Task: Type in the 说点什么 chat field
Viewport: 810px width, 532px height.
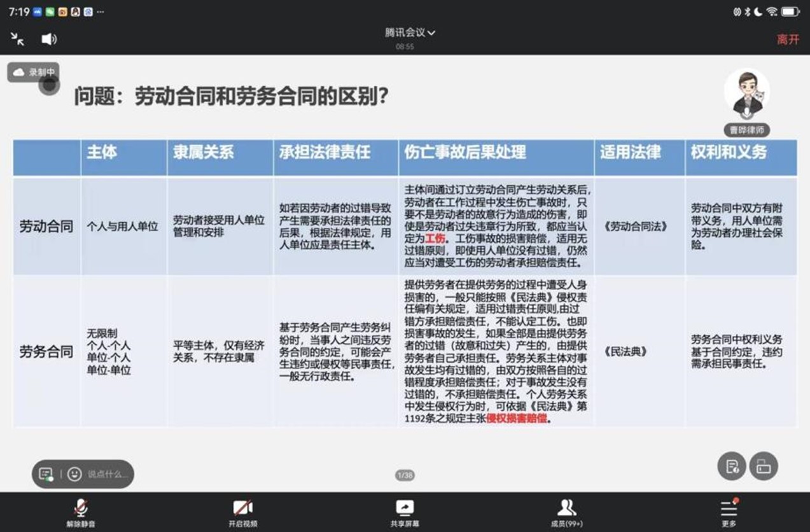Action: click(108, 474)
